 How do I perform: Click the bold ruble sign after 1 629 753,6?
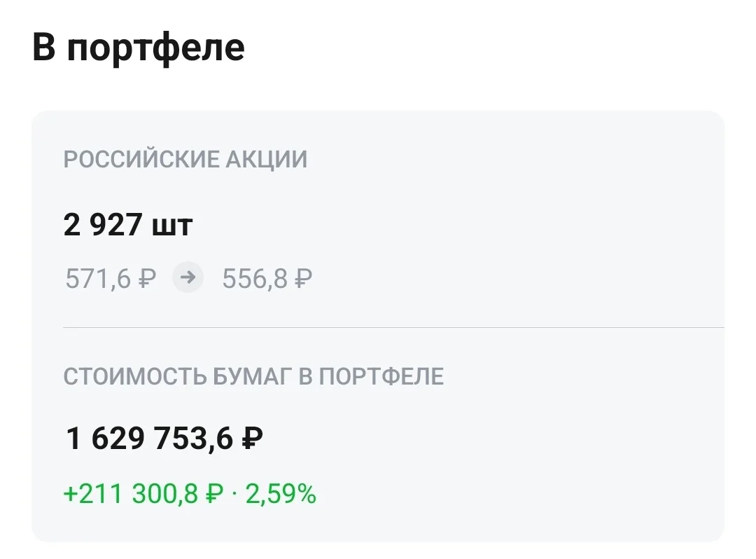click(252, 439)
